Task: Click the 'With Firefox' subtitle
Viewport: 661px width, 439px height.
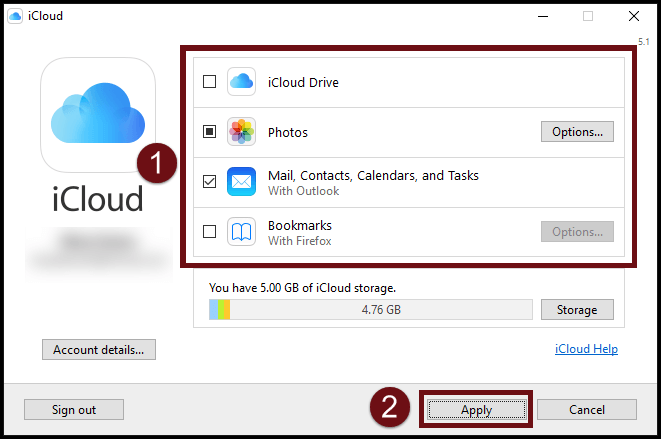Action: 300,241
